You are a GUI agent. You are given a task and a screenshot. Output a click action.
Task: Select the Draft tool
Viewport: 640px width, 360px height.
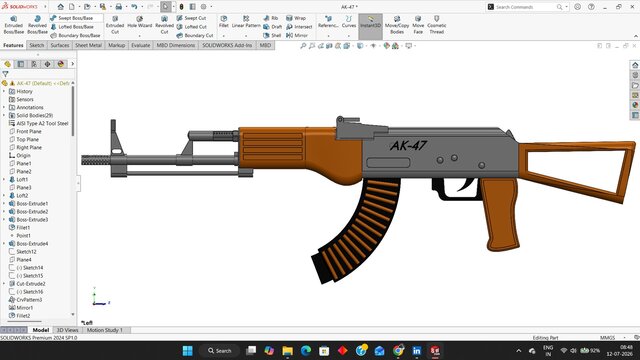pos(273,27)
